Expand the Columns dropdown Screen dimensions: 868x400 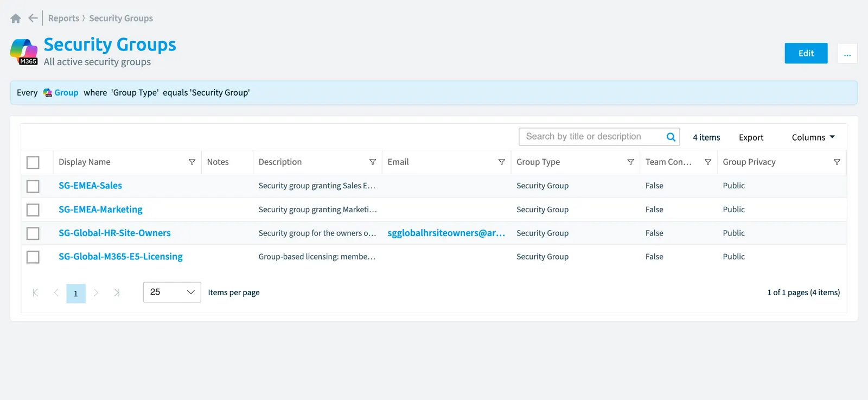pos(813,137)
